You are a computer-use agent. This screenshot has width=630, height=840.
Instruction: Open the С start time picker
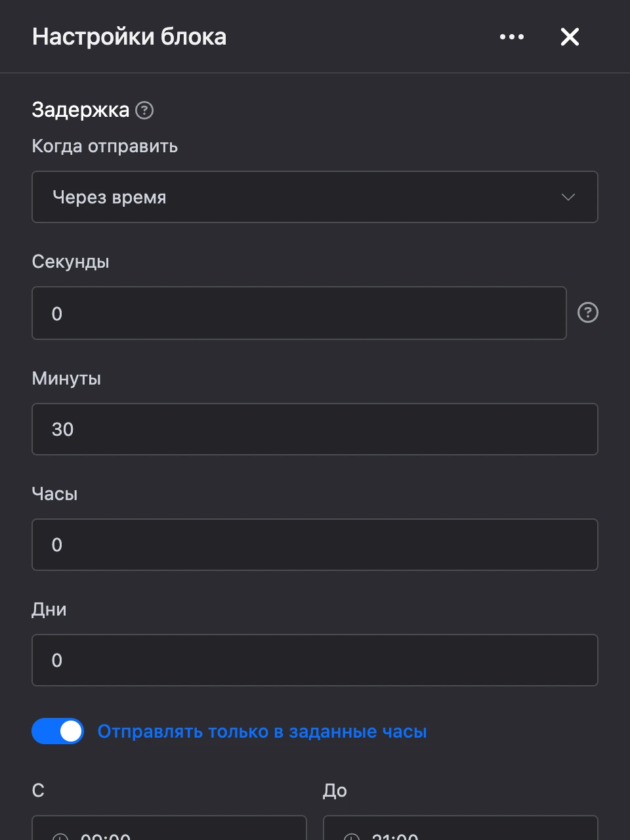[169, 828]
